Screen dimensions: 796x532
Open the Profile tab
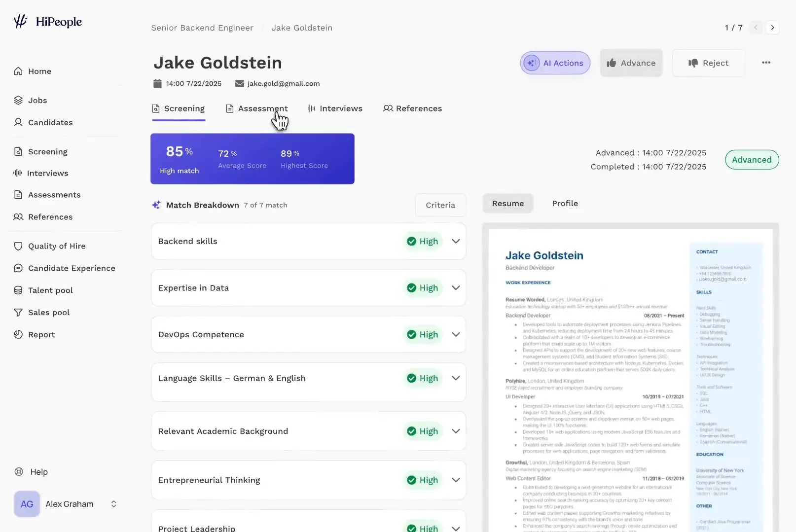(x=565, y=203)
